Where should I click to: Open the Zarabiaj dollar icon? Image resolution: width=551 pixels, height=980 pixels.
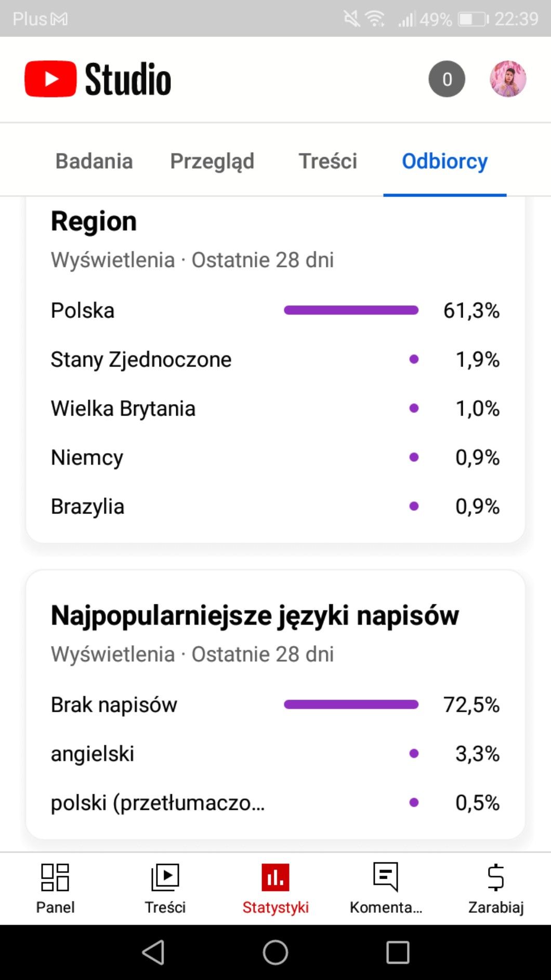[495, 878]
